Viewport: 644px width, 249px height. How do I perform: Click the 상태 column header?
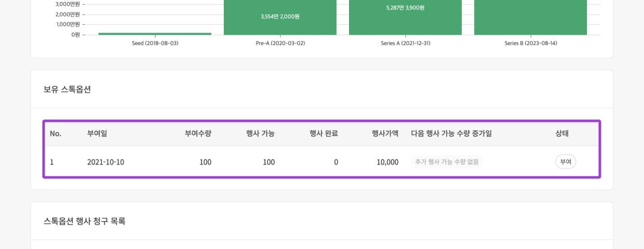tap(562, 133)
